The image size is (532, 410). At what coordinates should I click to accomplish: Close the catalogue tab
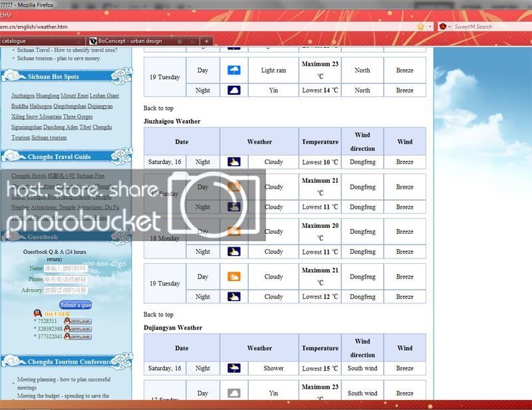point(78,41)
